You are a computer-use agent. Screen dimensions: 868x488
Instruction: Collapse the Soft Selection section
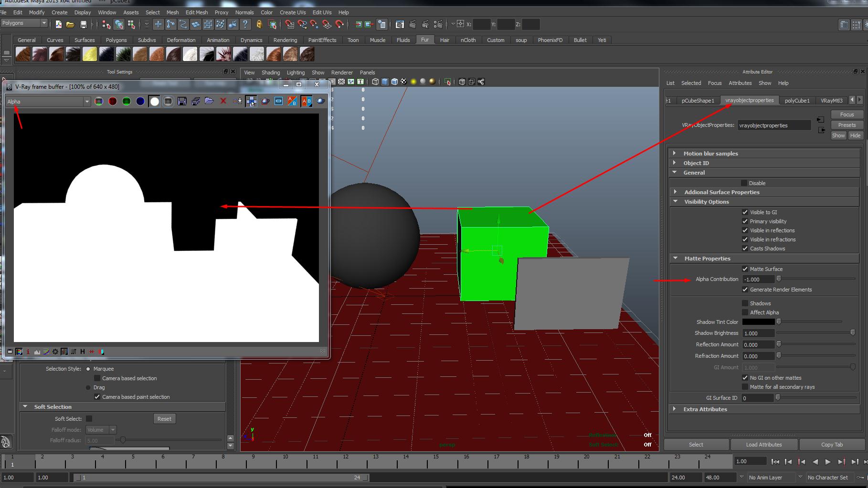25,406
